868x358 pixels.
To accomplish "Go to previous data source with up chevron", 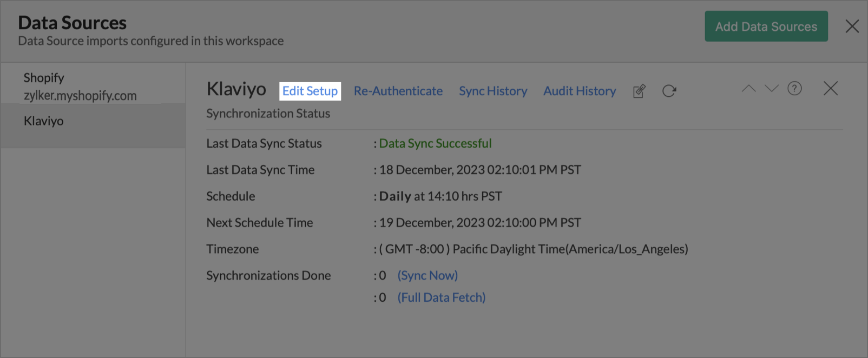I will point(748,89).
